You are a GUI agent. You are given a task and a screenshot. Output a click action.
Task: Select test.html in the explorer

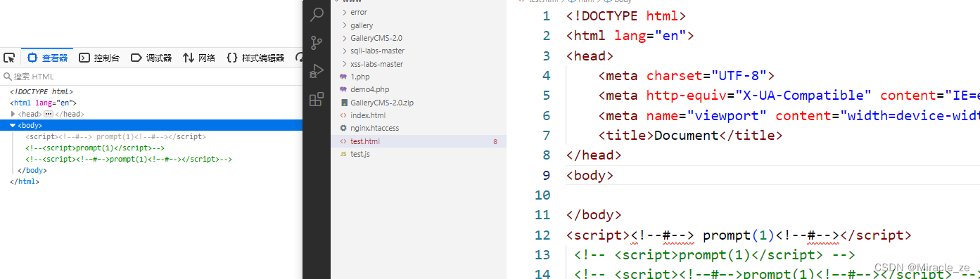(419, 141)
